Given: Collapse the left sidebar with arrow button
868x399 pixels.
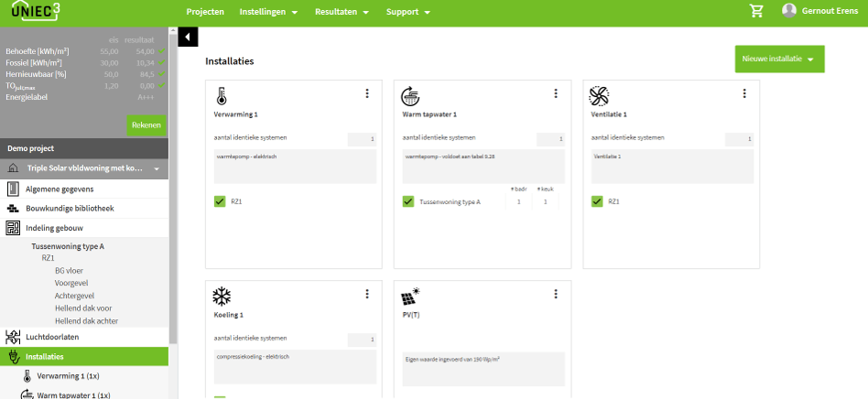Looking at the screenshot, I should click(x=187, y=37).
